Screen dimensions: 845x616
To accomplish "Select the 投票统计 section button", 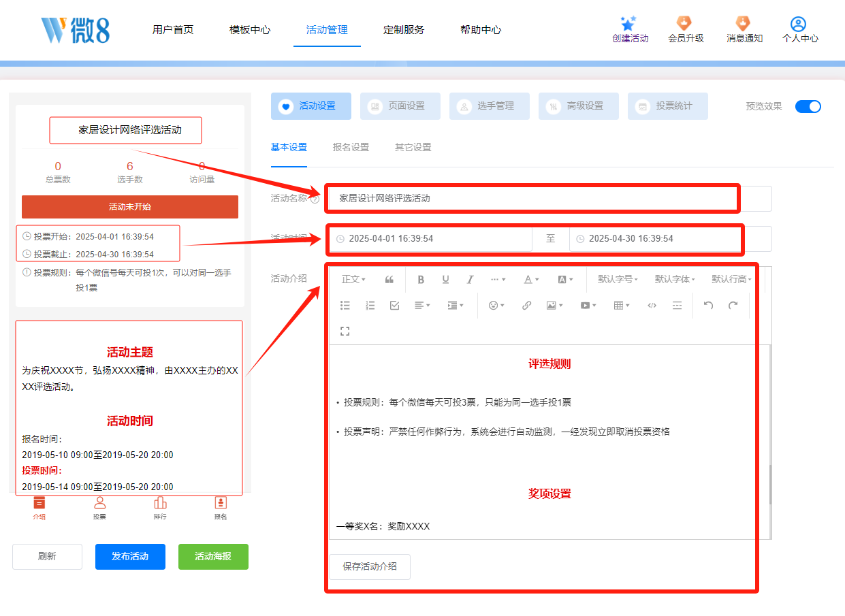I will pyautogui.click(x=668, y=106).
